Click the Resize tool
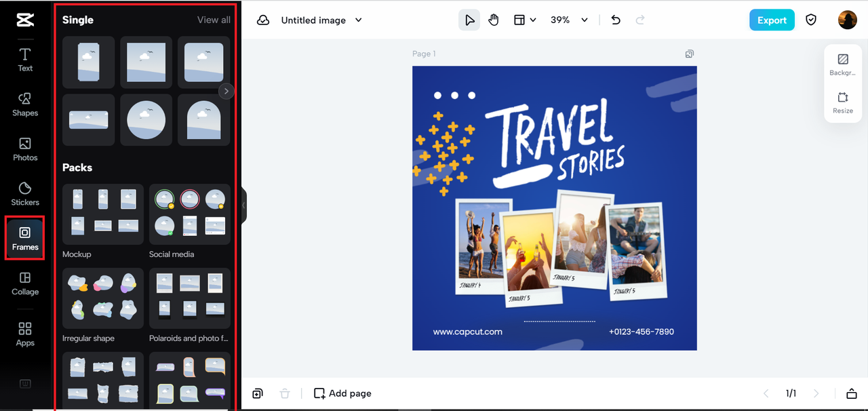868x411 pixels. coord(843,103)
